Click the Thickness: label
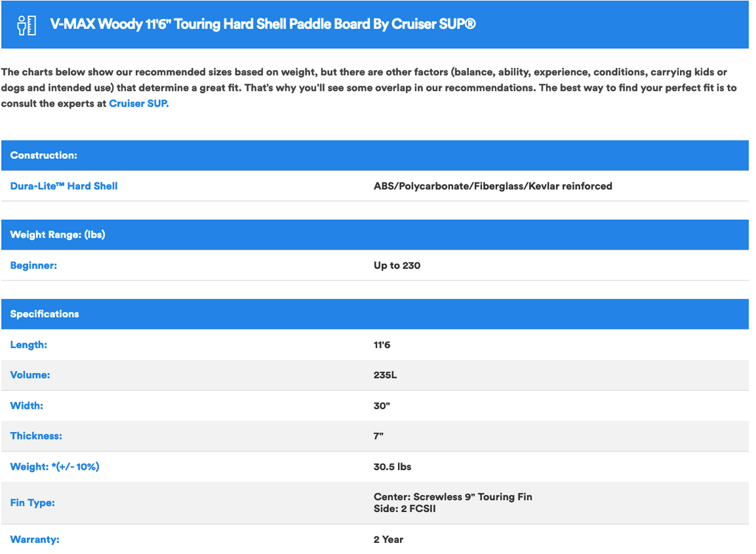 pos(36,436)
